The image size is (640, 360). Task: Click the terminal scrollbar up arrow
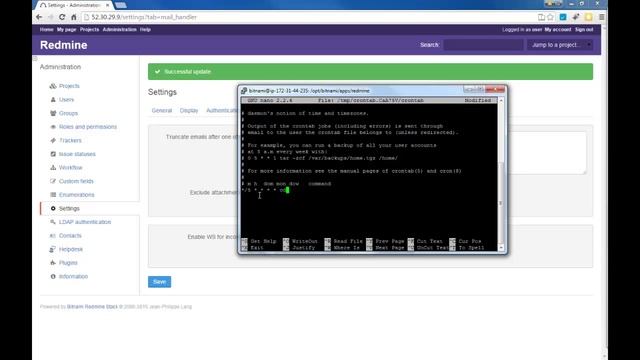point(501,100)
